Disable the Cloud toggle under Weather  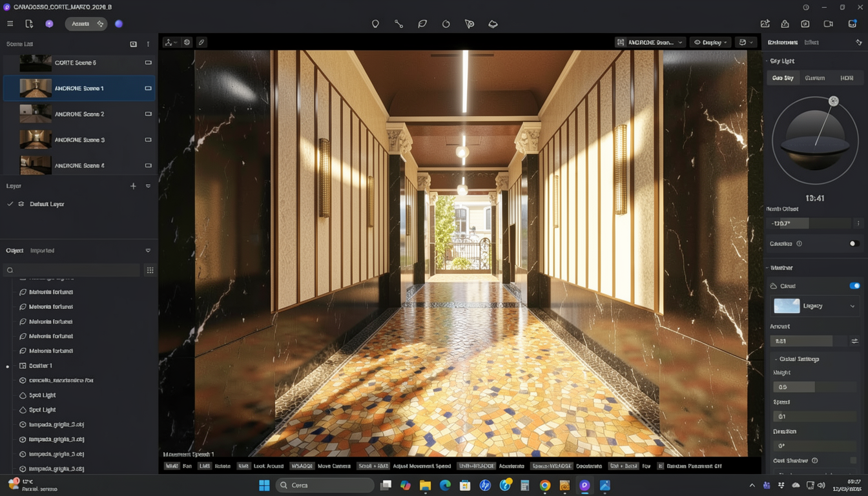[x=854, y=286]
